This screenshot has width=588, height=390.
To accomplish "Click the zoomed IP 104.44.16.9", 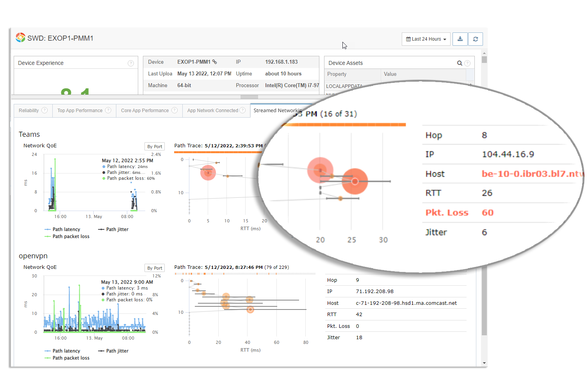I will pos(508,154).
